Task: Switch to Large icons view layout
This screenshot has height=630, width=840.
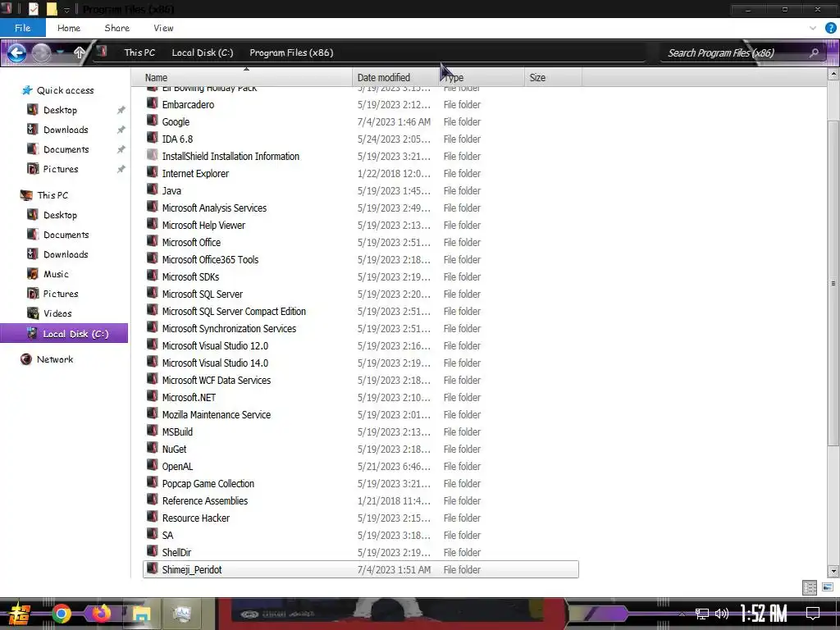Action: 828,587
